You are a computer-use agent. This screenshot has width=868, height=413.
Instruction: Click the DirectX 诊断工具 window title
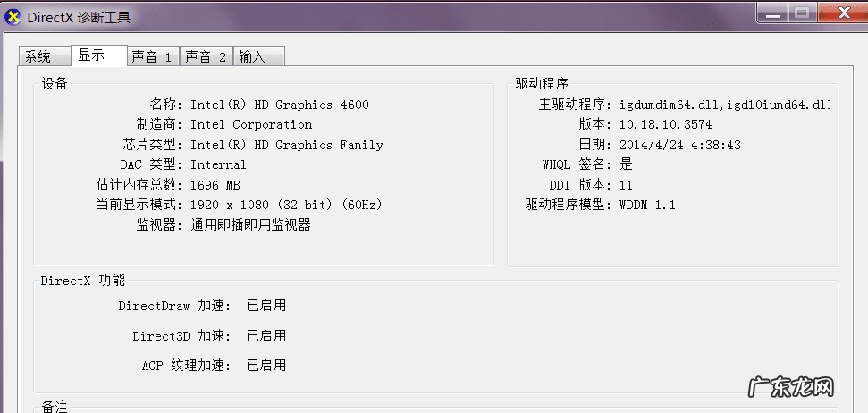(80, 17)
